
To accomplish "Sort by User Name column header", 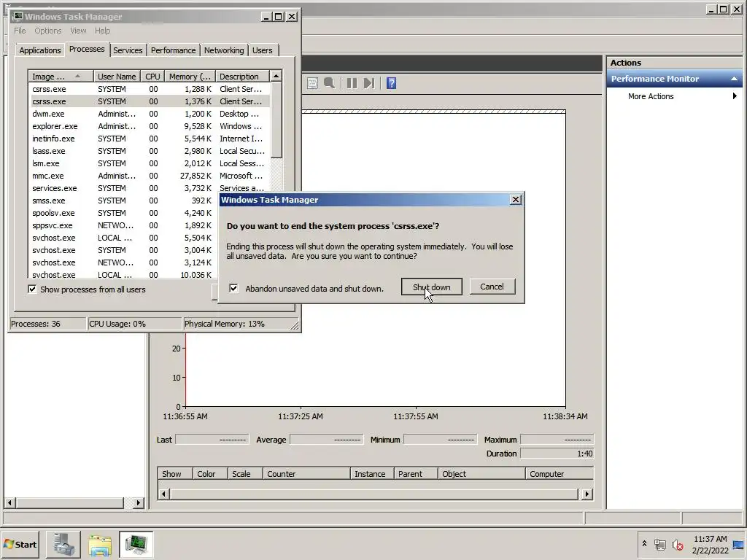I will [x=117, y=76].
